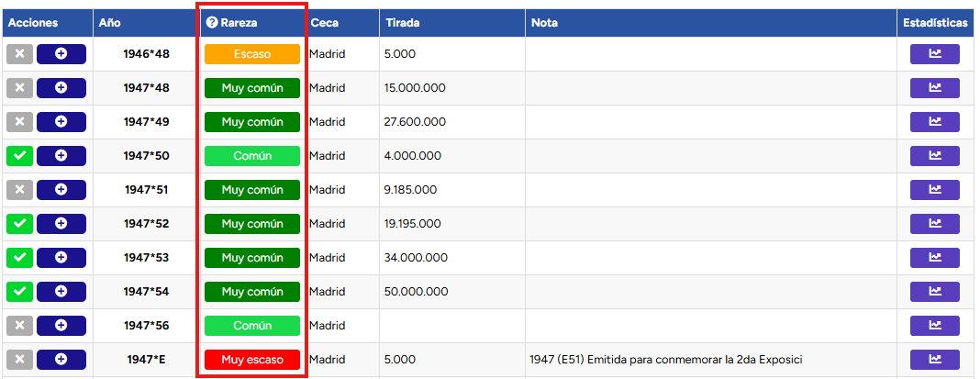
Task: Add a 1947*54 coin with plus icon
Action: point(61,292)
